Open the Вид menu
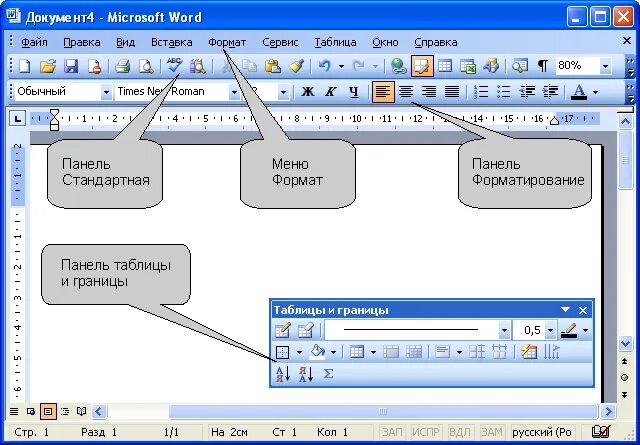 125,42
